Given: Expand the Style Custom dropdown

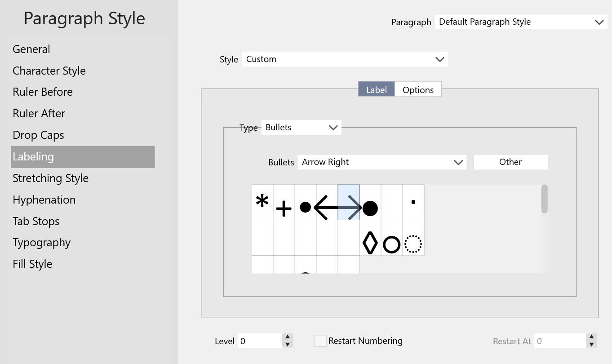Looking at the screenshot, I should [345, 59].
